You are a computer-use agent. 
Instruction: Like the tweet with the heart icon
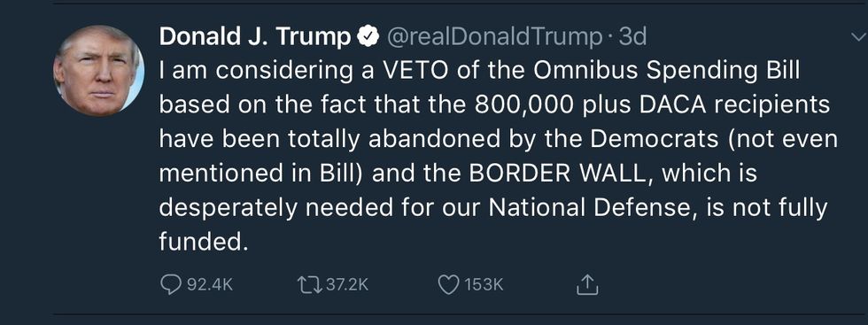point(448,285)
